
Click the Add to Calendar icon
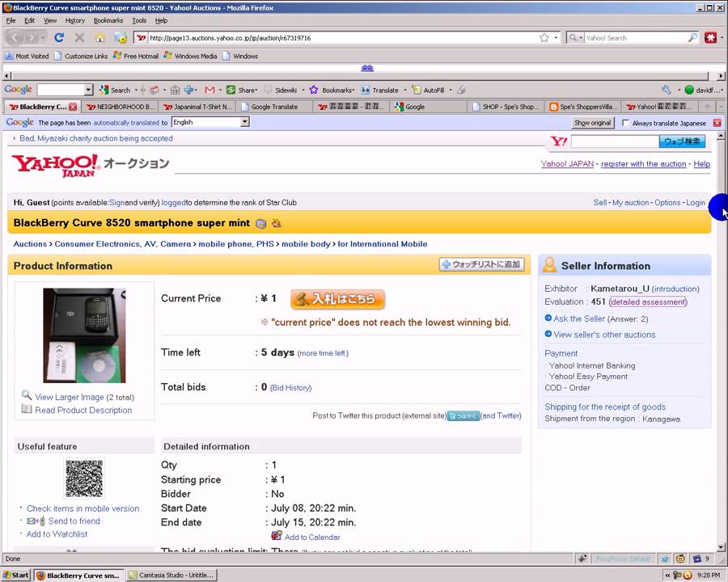[x=277, y=536]
